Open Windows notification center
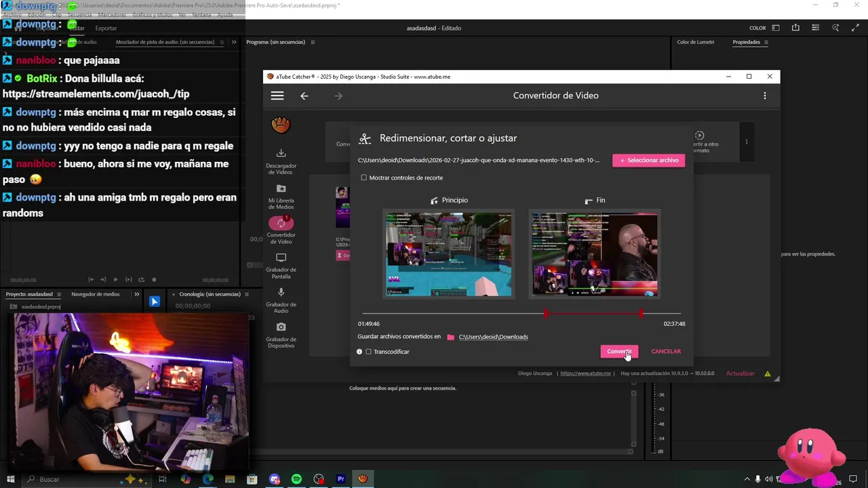 854,479
